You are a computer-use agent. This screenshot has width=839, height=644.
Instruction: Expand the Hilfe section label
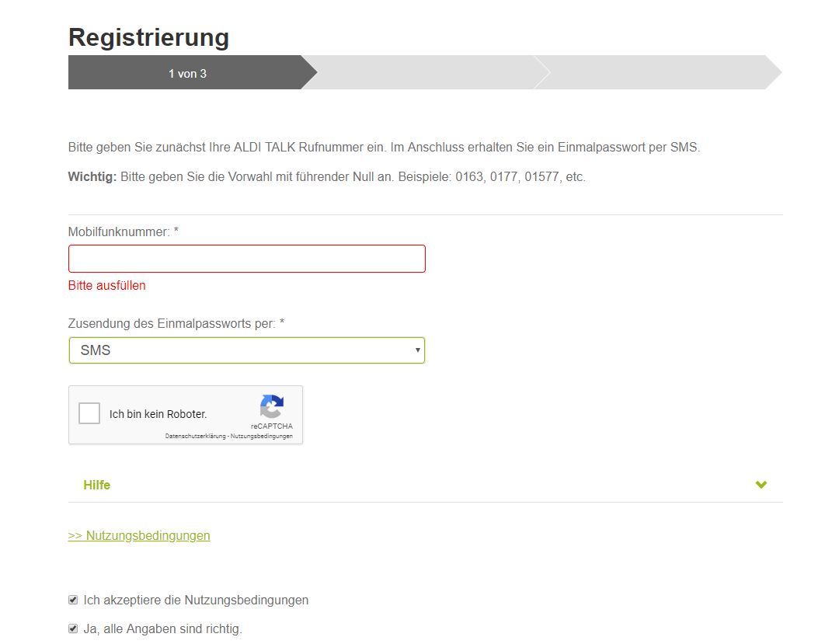pos(97,485)
